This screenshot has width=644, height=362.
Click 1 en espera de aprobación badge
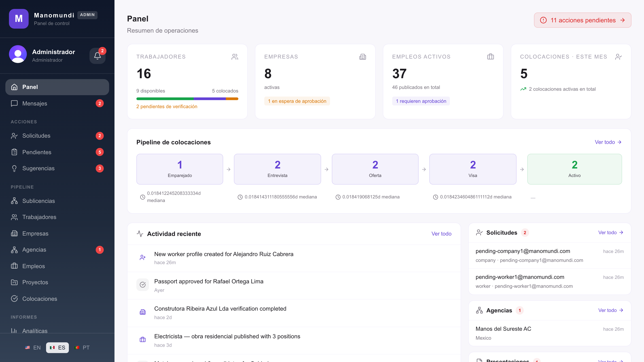(x=297, y=101)
